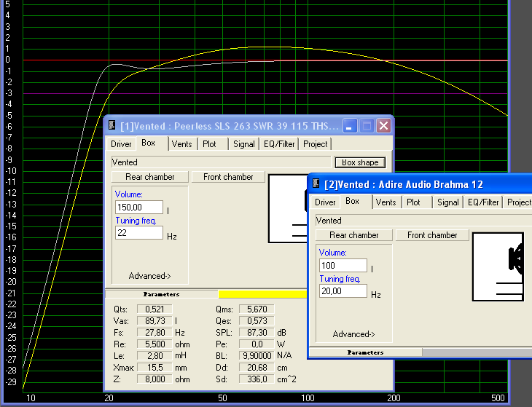Click Parameters header in Brahma window
Image resolution: width=532 pixels, height=407 pixels.
[x=365, y=352]
